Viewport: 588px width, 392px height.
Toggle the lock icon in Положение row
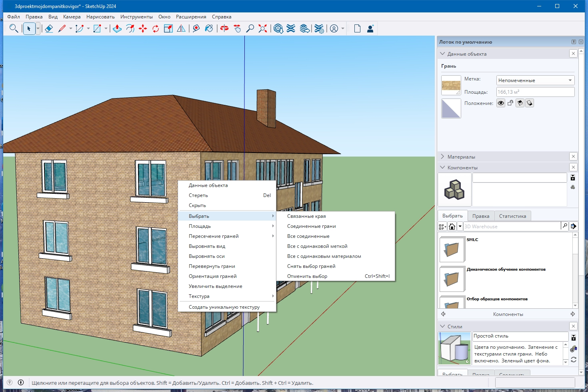pyautogui.click(x=510, y=103)
